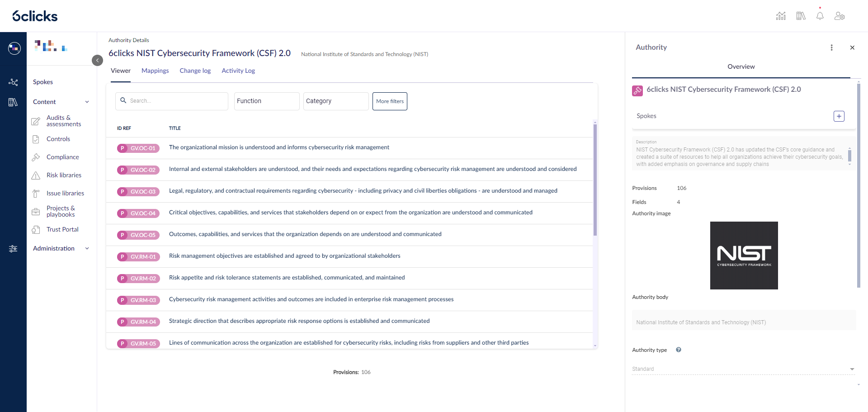This screenshot has width=868, height=412.
Task: Click the Authority type help question icon
Action: point(678,350)
